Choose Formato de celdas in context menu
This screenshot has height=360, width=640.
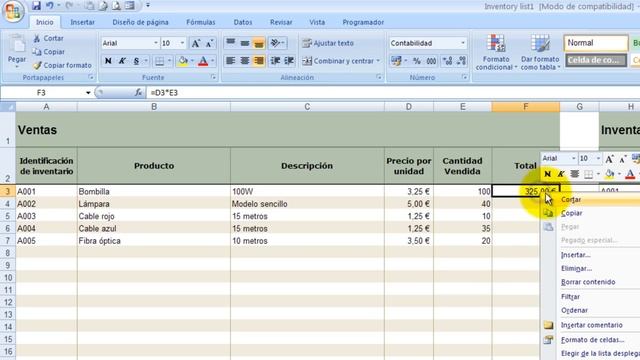tap(592, 340)
